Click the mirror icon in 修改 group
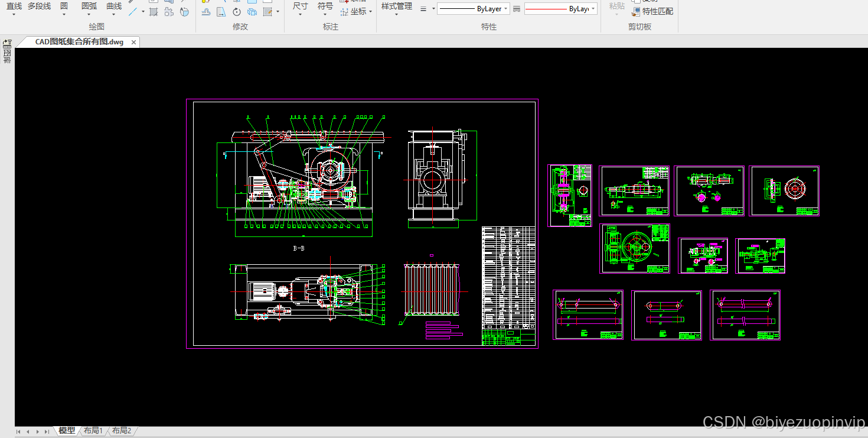 click(221, 12)
